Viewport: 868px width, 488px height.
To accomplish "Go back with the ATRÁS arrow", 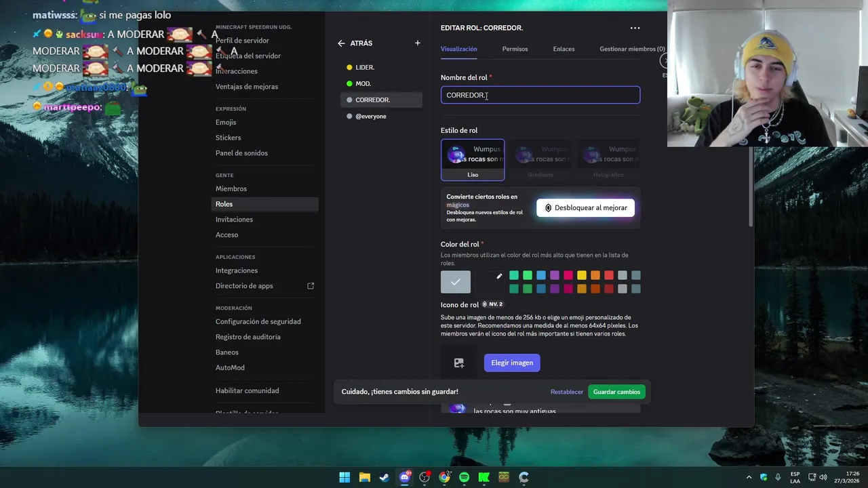I will 355,43.
